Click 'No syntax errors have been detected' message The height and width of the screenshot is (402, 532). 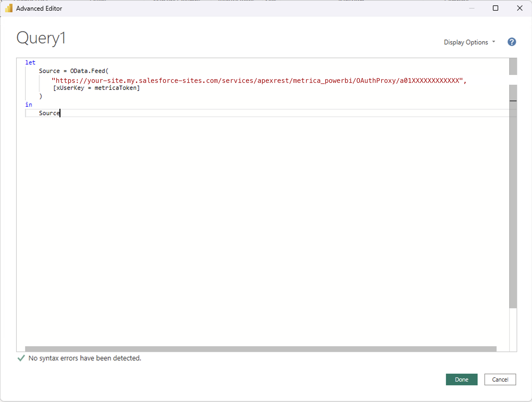click(85, 358)
